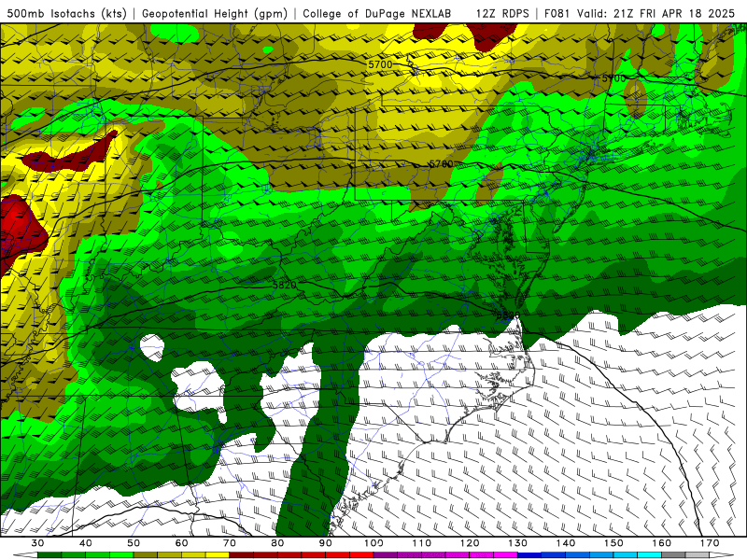Click the 130 label on the color scale
This screenshot has height=560, width=747.
pyautogui.click(x=517, y=543)
